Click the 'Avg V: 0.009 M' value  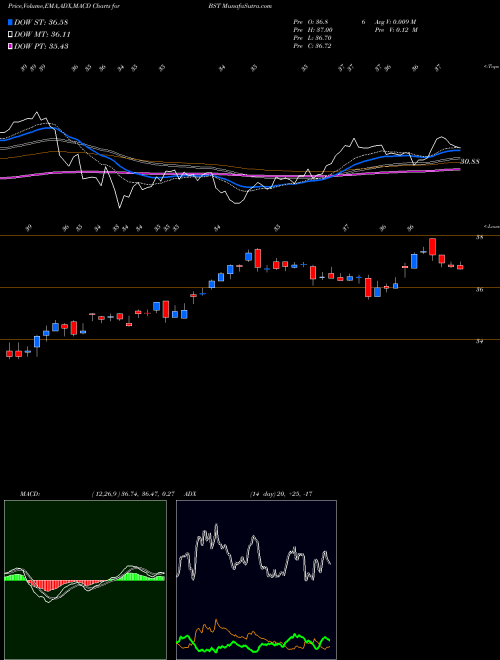point(395,22)
